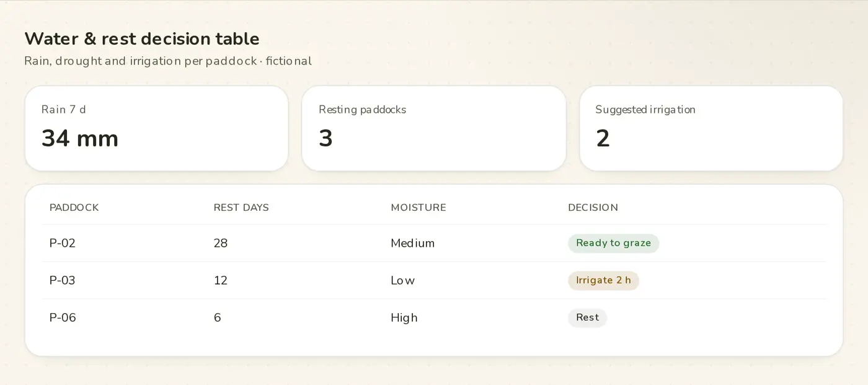Select the 'Rain 7 d' card label
The image size is (868, 385).
click(64, 109)
